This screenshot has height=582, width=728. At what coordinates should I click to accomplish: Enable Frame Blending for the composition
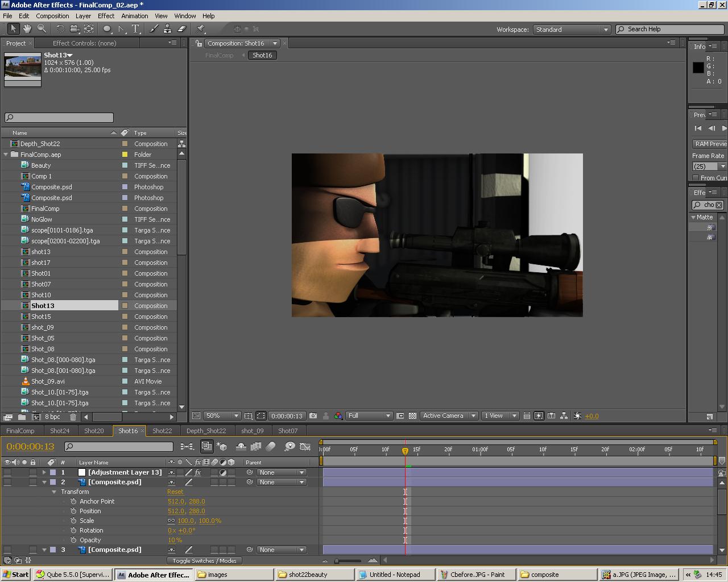click(x=256, y=447)
